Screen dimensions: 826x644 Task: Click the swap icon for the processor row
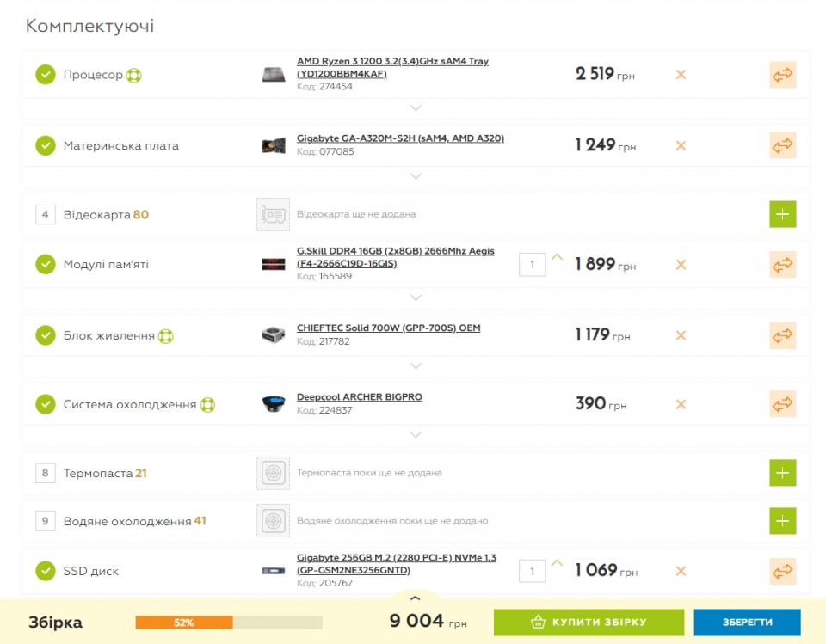(x=782, y=75)
